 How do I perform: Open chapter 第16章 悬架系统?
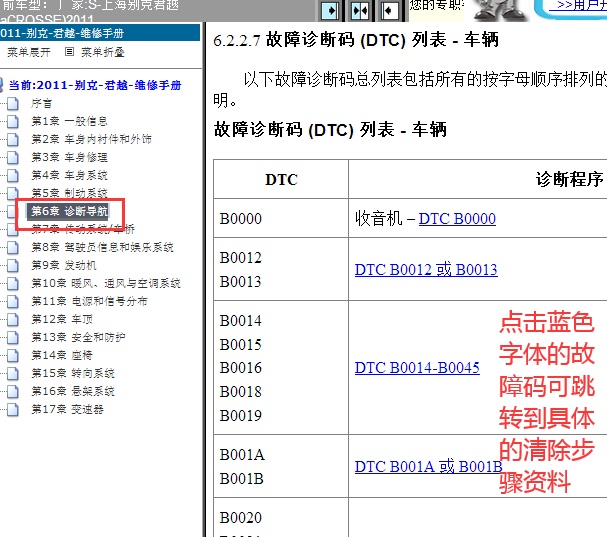pyautogui.click(x=73, y=391)
